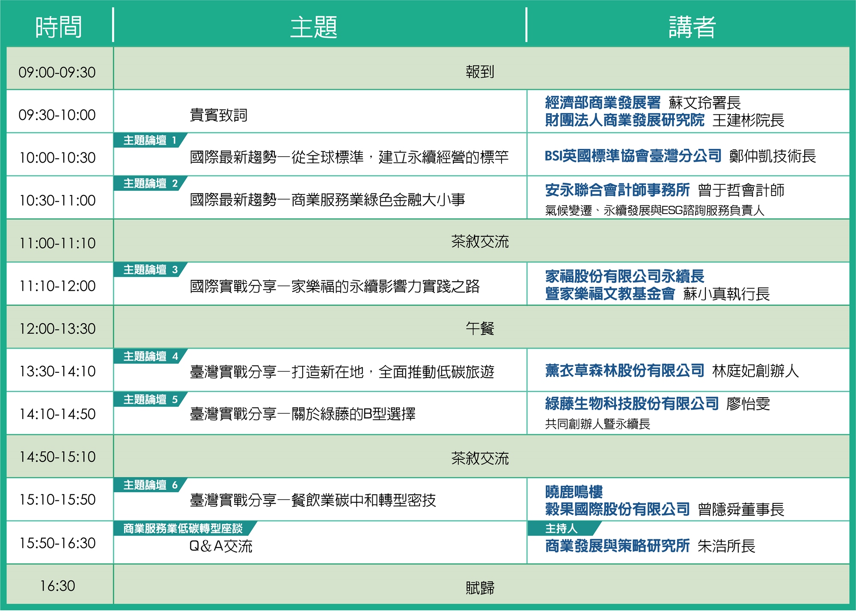Click BSI英國標準協會臺灣分公司 organization name

click(633, 156)
